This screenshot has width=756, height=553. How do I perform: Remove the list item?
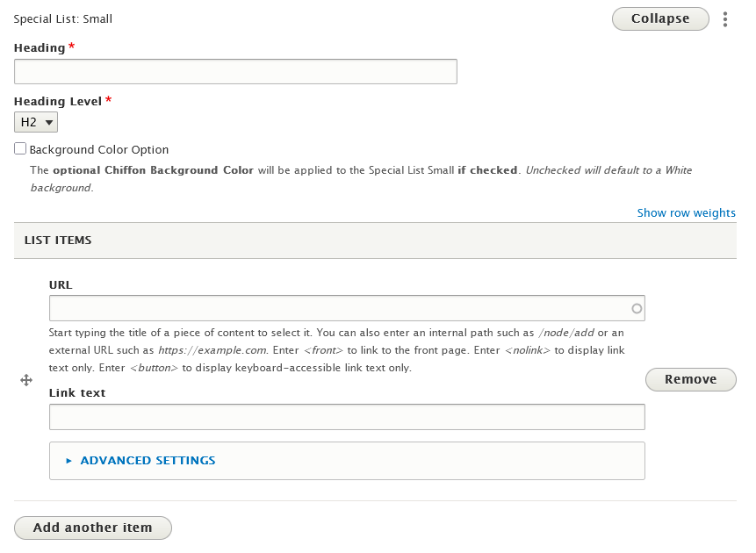pos(690,380)
